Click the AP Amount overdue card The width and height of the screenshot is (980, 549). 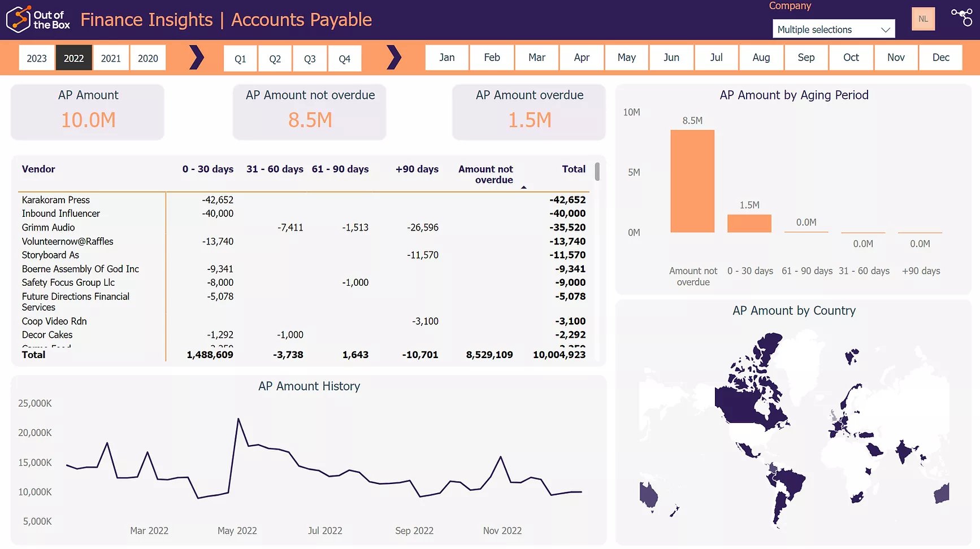click(529, 112)
